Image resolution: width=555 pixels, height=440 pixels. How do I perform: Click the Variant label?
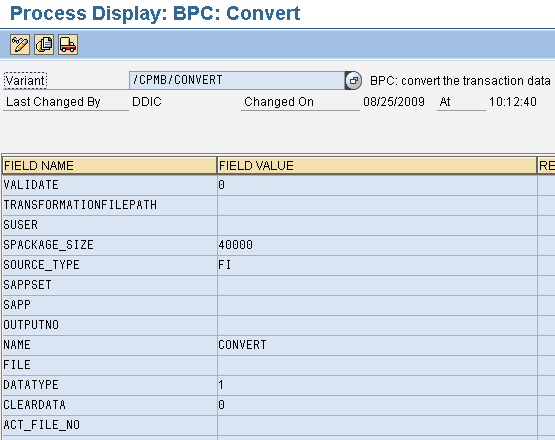[25, 81]
